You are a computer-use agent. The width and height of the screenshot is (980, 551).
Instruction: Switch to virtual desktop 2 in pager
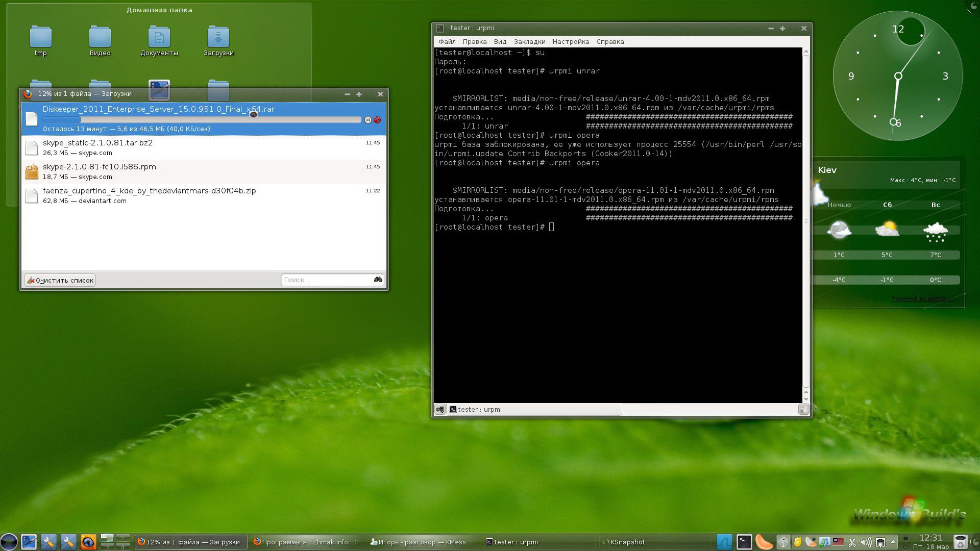click(122, 538)
